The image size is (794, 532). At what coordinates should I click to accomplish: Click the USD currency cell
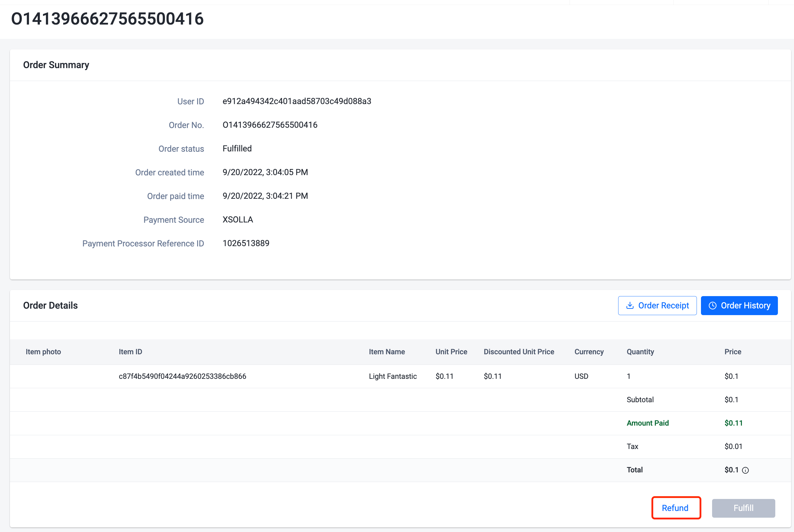[x=581, y=376]
